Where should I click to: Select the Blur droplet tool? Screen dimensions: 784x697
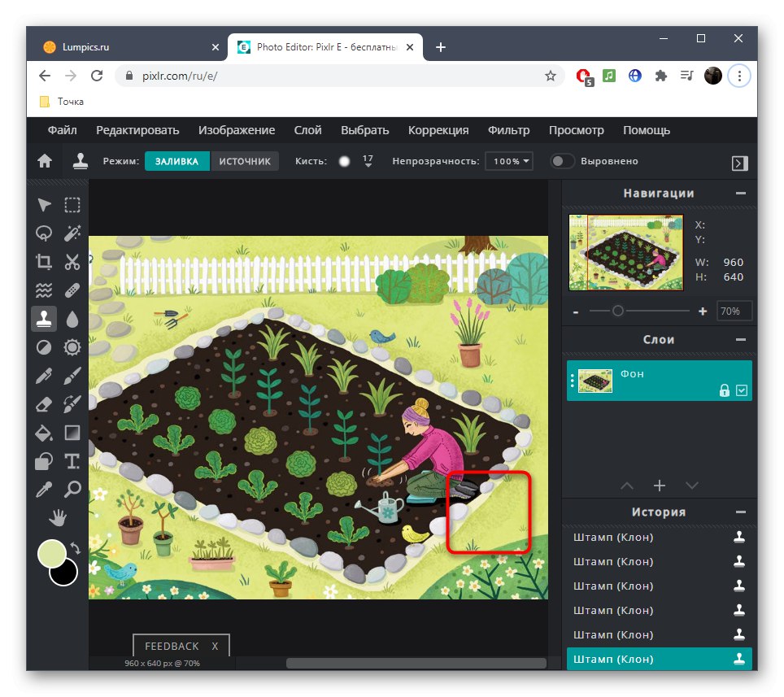pos(72,319)
